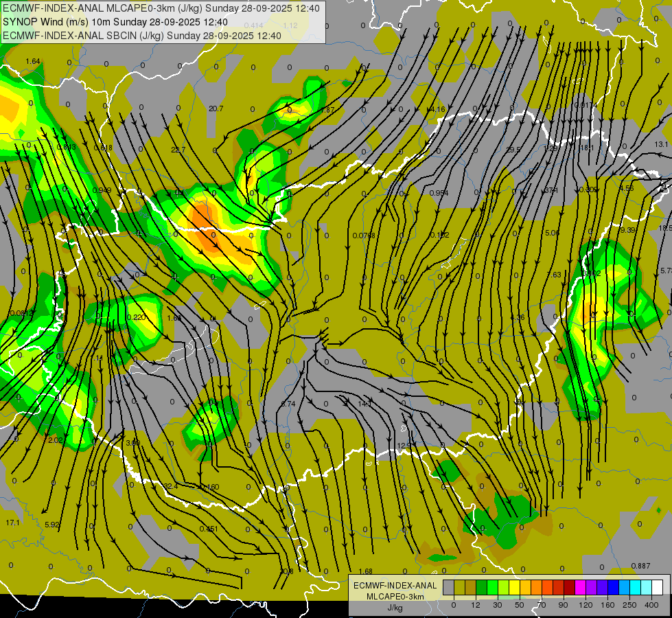Click the legend tick label 400

(x=651, y=605)
